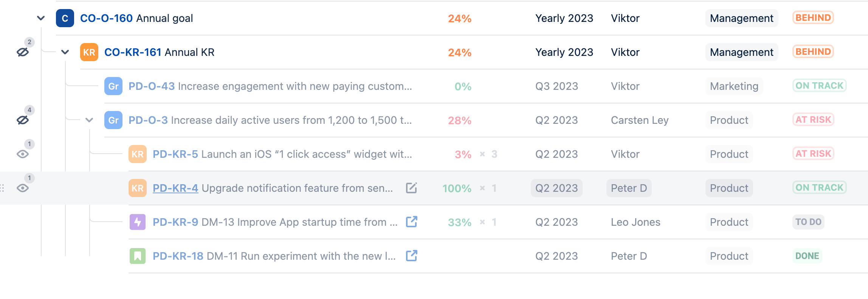Click the green bookmark icon of PD-KR-18
Image resolution: width=868 pixels, height=299 pixels.
point(138,256)
